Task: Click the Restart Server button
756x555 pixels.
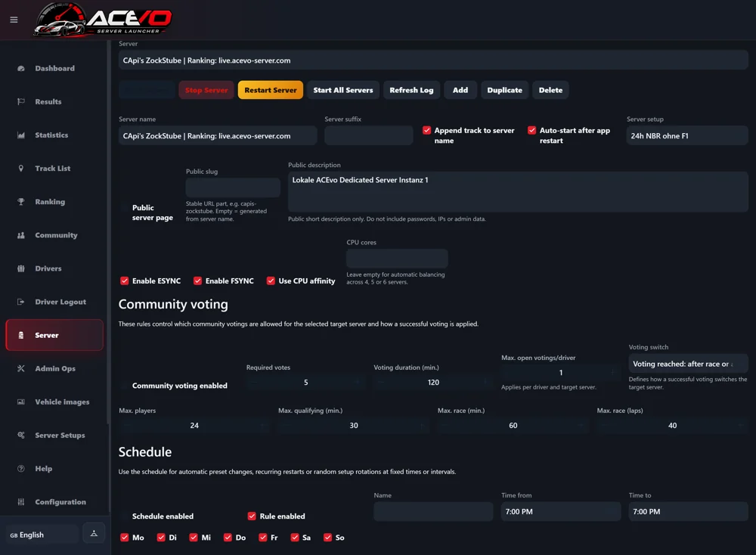Action: point(271,90)
